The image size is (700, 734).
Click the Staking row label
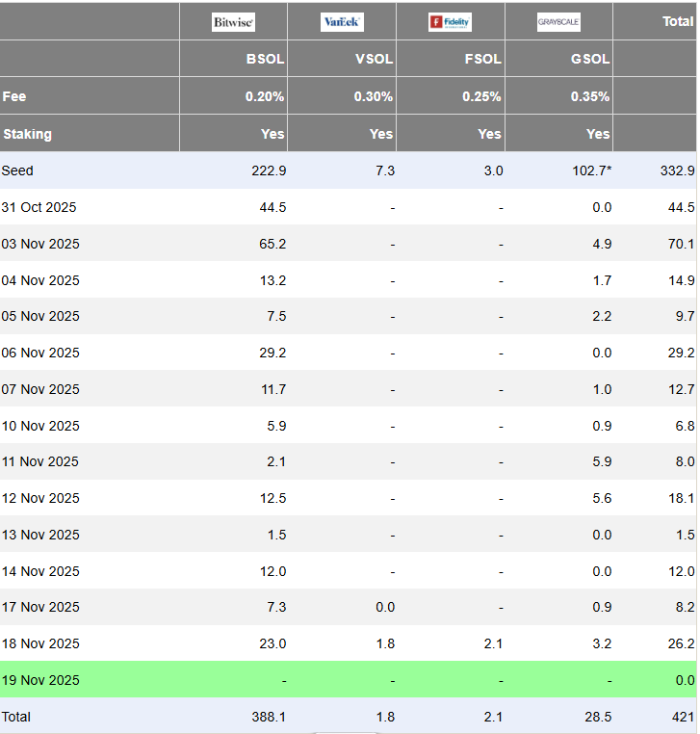coord(27,134)
